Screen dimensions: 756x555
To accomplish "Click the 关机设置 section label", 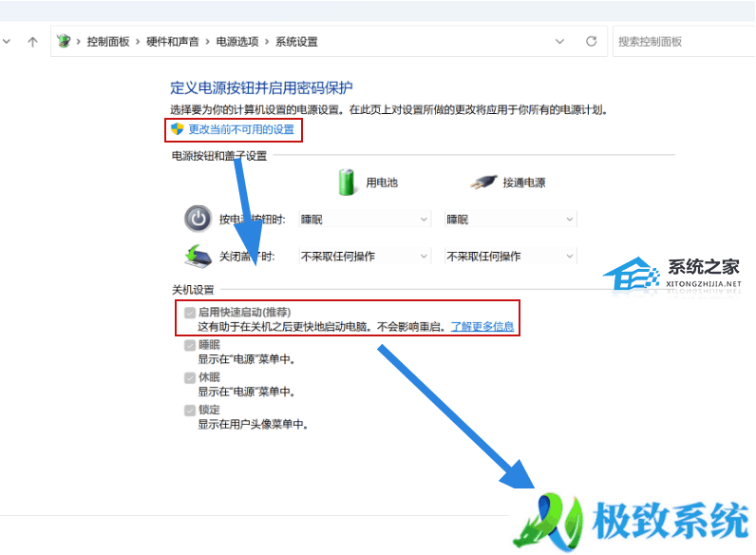I will click(x=193, y=290).
